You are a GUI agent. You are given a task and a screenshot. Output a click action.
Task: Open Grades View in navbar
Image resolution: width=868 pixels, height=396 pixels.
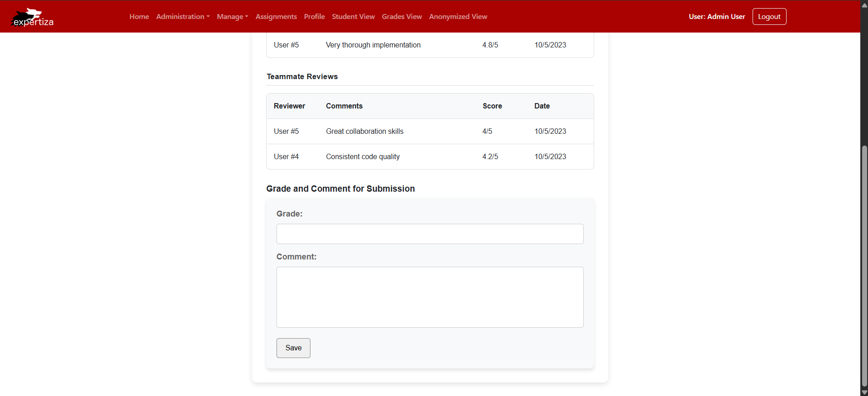[x=401, y=17]
